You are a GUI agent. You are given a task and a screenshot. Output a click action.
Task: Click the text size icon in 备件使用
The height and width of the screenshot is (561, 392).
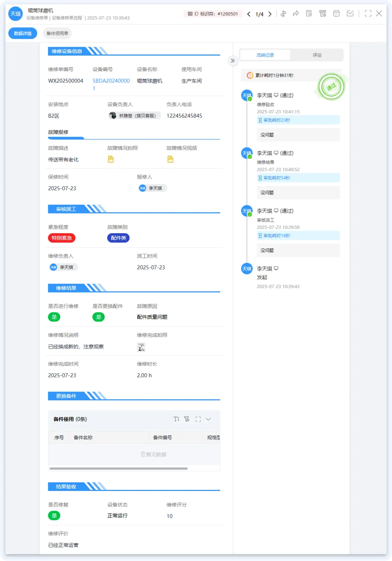[x=176, y=419]
